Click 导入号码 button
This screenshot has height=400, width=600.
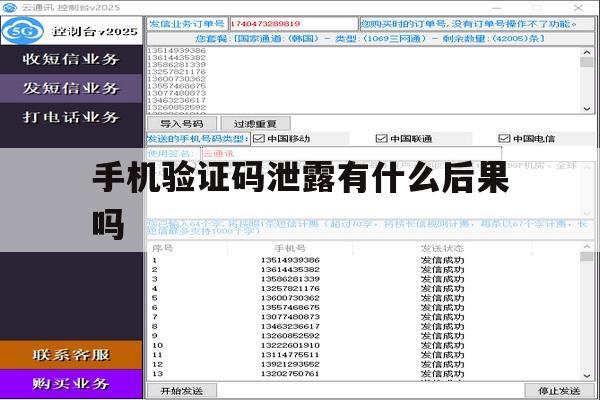tap(182, 124)
